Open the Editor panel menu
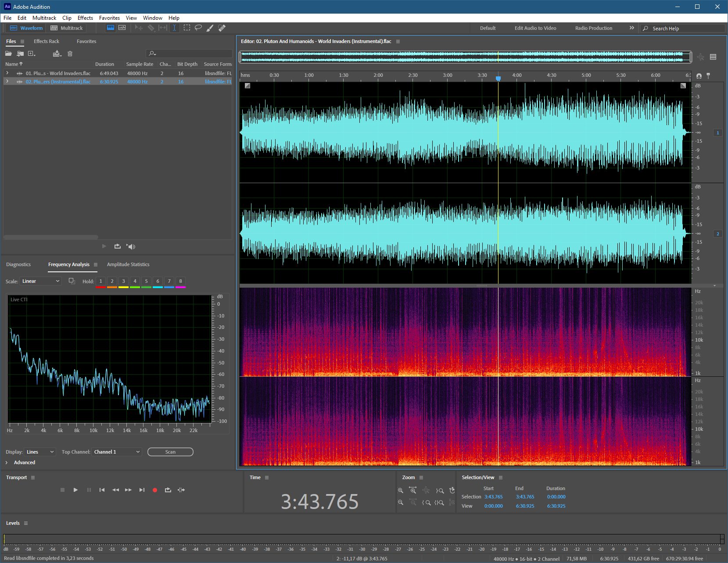 point(398,41)
